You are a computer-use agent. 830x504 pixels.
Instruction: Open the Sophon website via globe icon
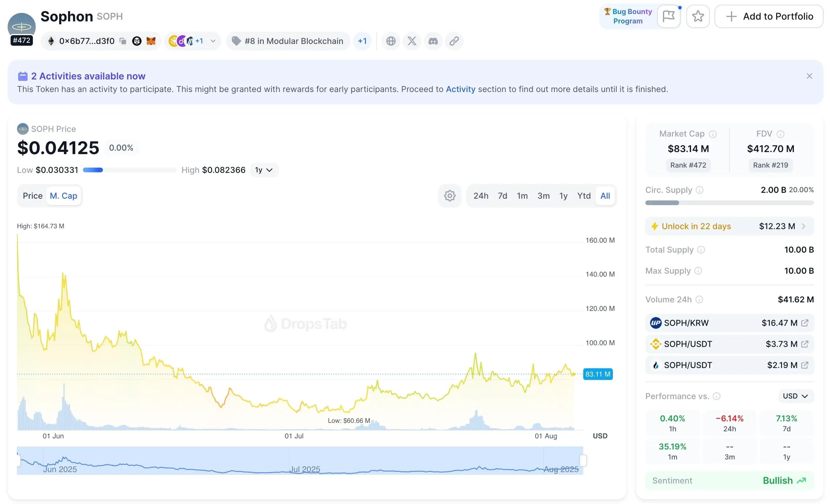pyautogui.click(x=391, y=41)
